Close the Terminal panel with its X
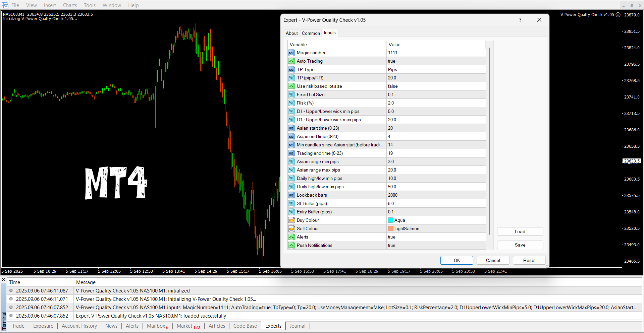 3,279
